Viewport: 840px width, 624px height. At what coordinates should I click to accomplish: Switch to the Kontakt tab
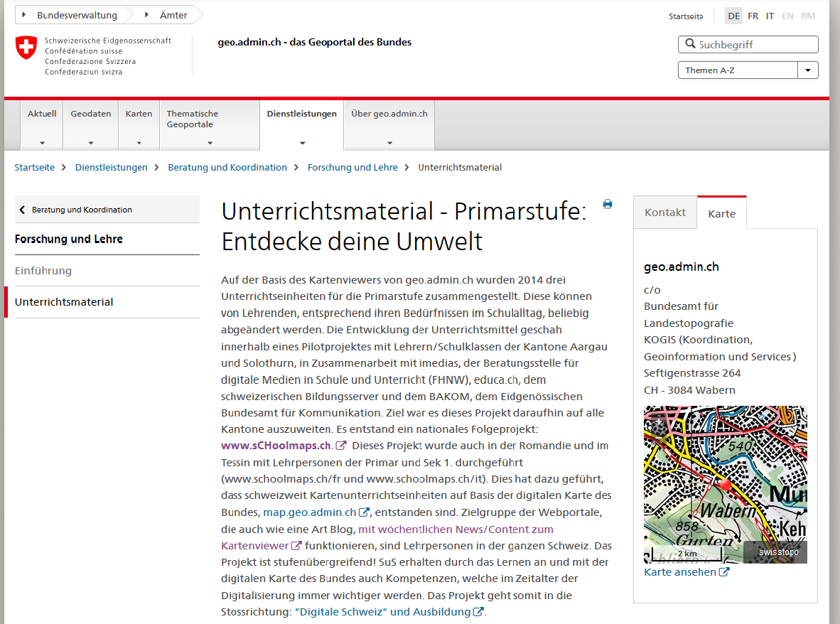tap(665, 213)
